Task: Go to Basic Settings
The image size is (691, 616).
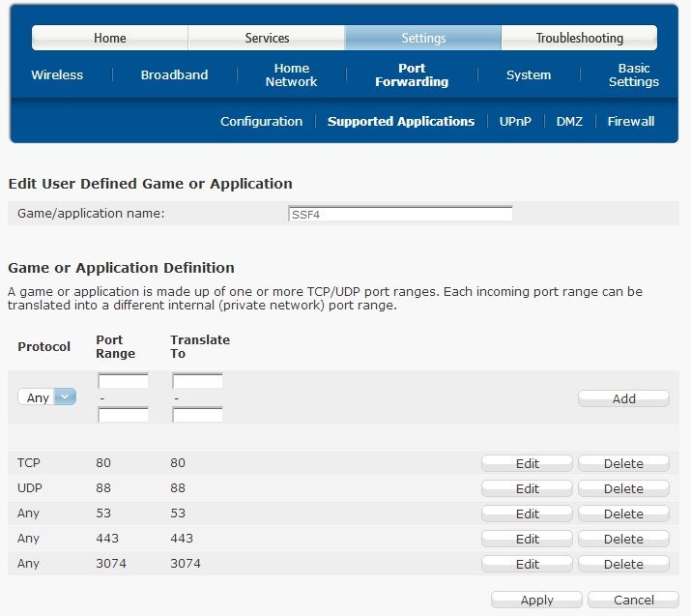Action: 634,75
